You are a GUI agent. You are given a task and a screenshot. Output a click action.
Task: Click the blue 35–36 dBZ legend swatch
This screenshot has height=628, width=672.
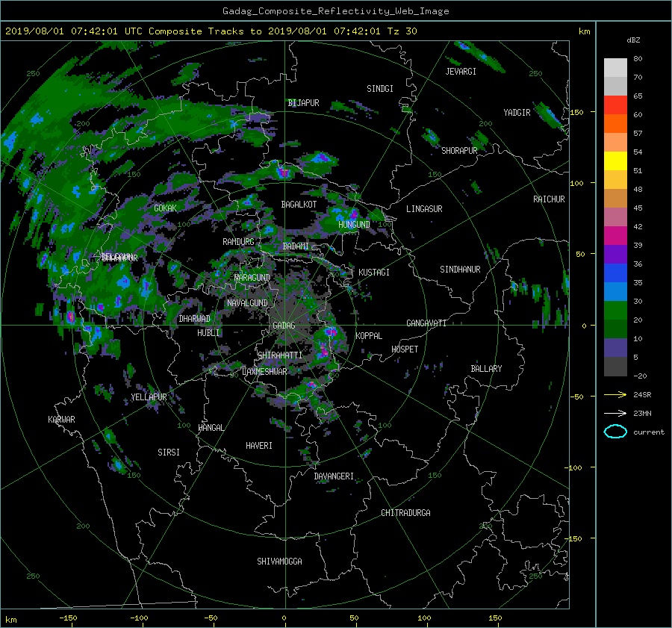point(615,273)
